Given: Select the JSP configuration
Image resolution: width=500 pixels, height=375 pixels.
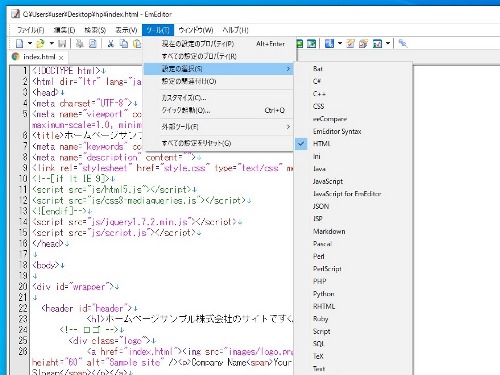Looking at the screenshot, I should [x=353, y=219].
